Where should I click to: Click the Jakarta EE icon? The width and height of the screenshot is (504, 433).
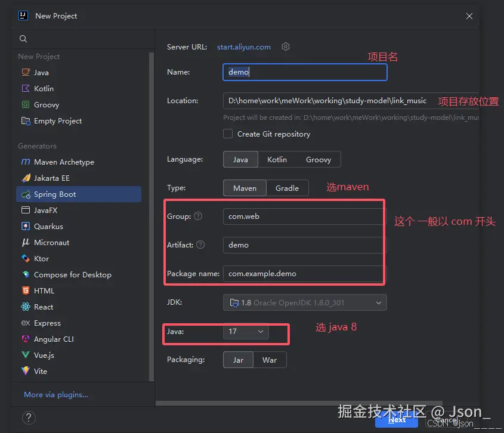26,178
